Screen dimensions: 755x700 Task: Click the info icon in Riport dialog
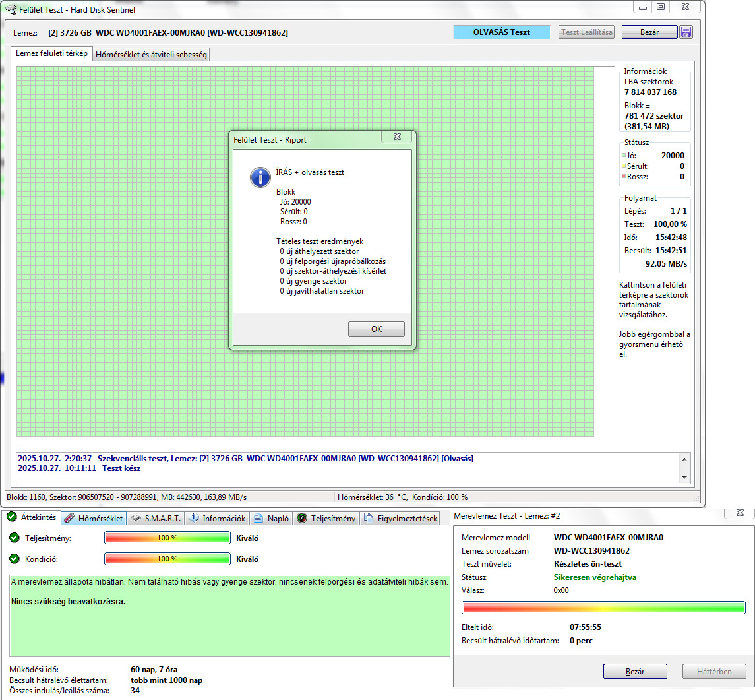coord(260,177)
